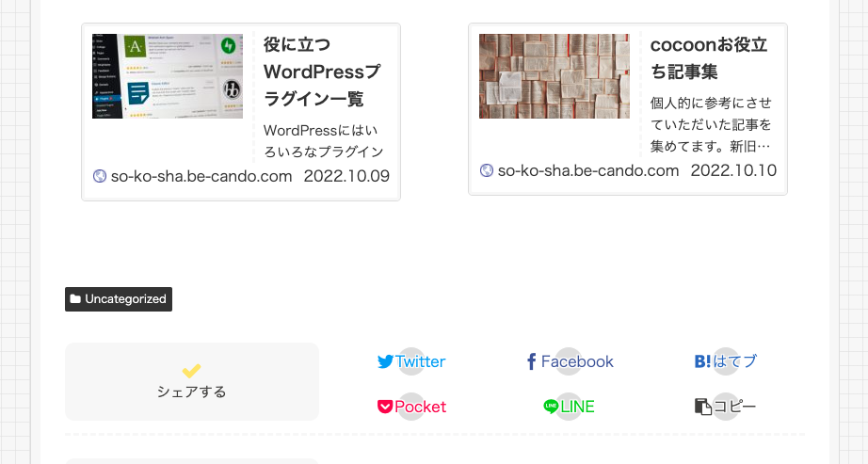Click the site domain on the cocoon card
The image size is (868, 464).
(x=588, y=170)
